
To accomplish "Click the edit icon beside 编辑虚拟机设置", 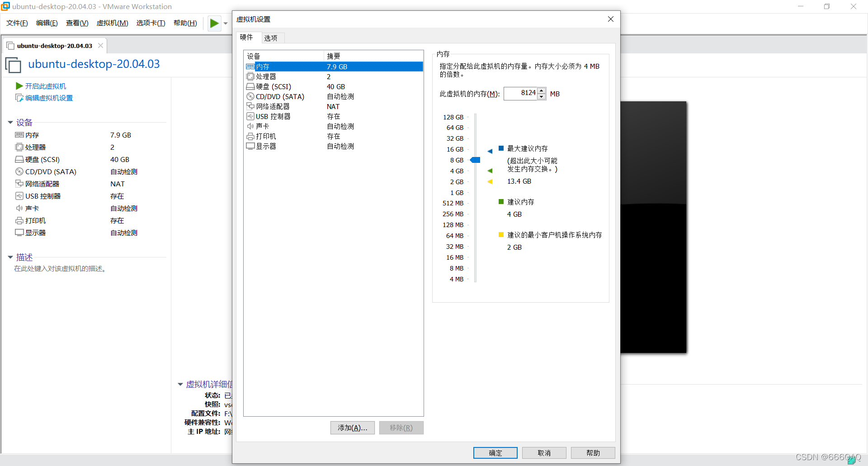I will [x=19, y=98].
